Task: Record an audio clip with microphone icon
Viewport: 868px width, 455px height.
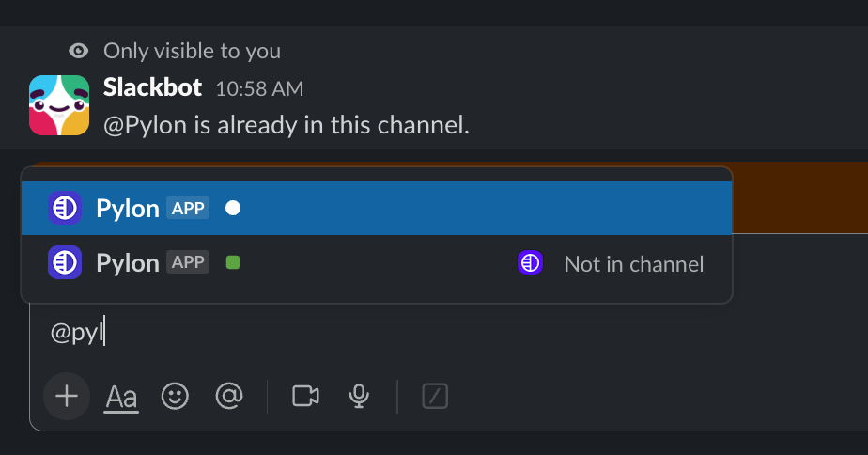Action: 358,396
